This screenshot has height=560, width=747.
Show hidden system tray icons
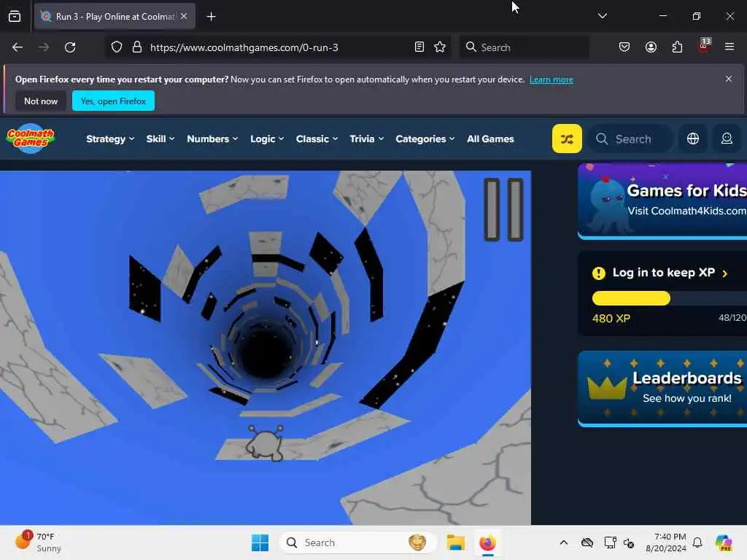click(x=564, y=542)
